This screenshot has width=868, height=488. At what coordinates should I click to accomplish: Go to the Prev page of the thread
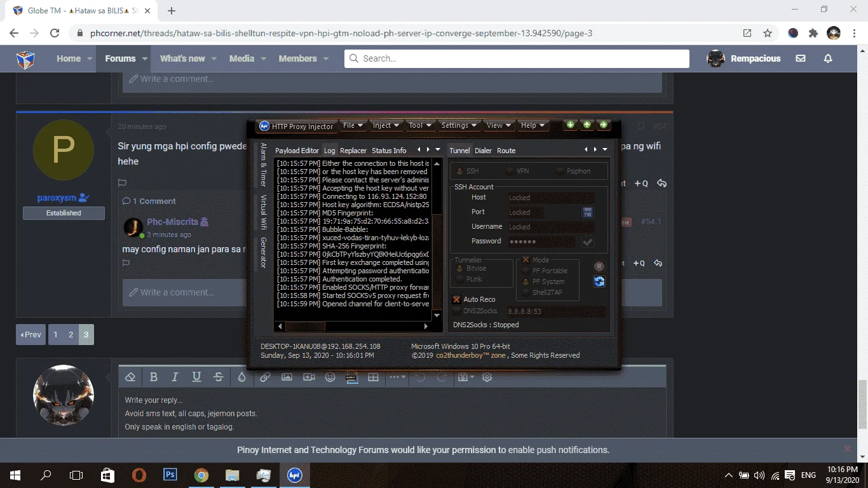point(31,335)
